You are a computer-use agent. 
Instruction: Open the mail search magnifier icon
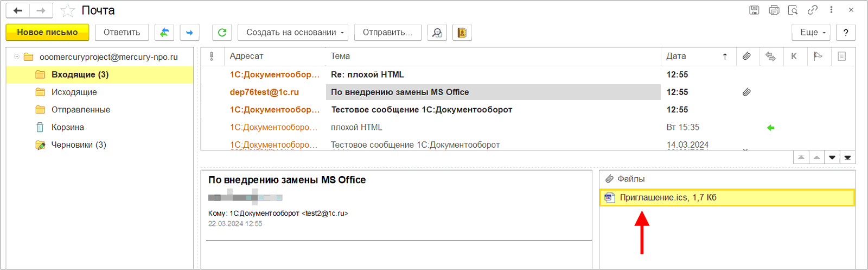click(x=437, y=33)
